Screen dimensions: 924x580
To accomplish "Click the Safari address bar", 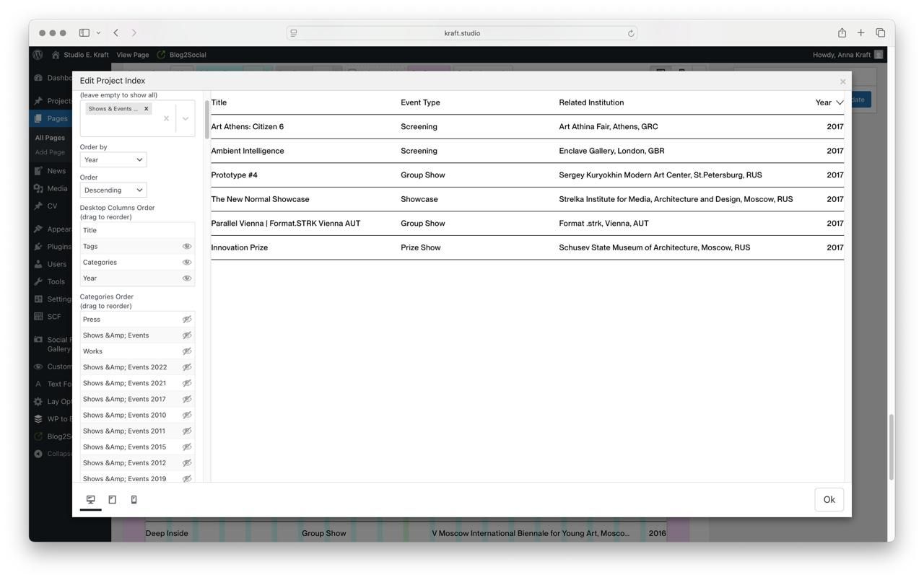I will [462, 33].
